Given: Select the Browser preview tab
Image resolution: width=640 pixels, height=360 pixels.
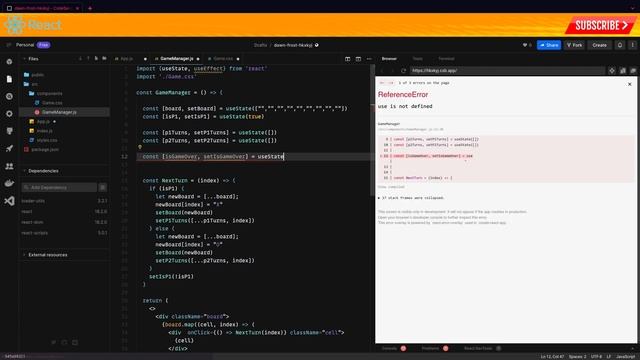Looking at the screenshot, I should 389,59.
